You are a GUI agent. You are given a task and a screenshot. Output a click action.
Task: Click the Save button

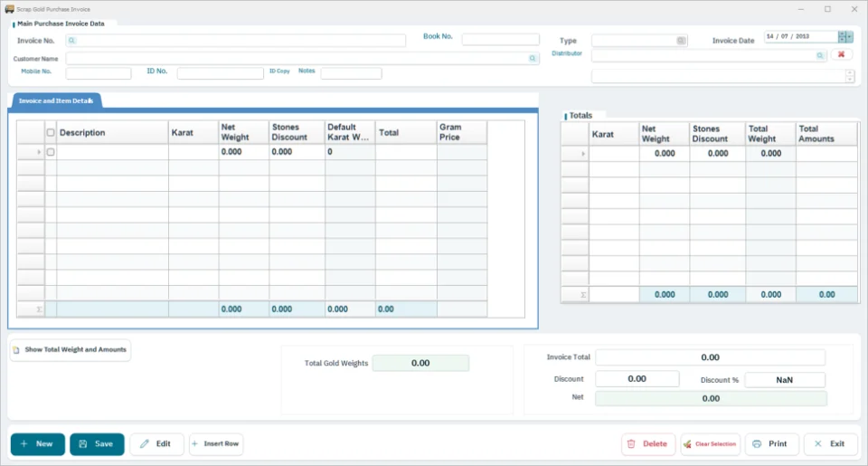[97, 444]
